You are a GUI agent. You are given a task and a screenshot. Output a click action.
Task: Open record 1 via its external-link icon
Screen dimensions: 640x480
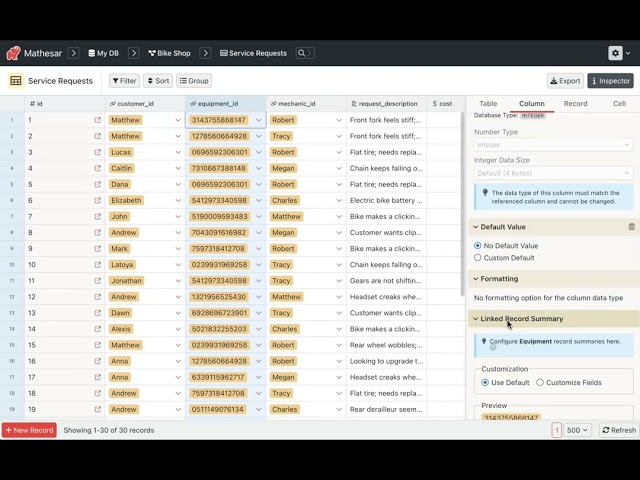pyautogui.click(x=97, y=120)
